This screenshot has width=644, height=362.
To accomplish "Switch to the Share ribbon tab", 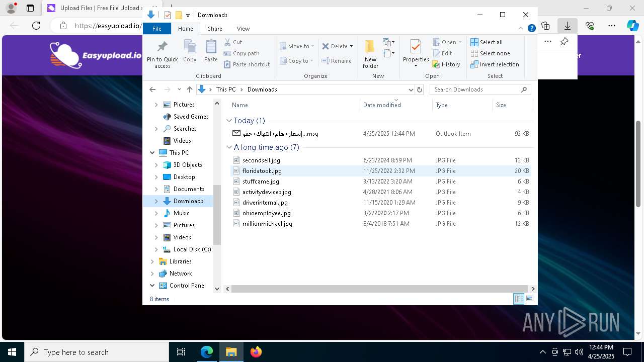I will pyautogui.click(x=215, y=29).
